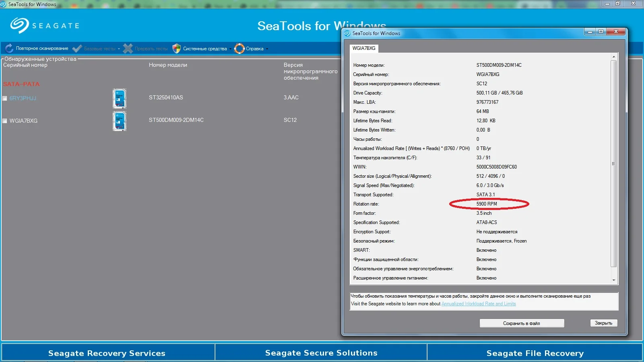This screenshot has height=362, width=644.
Task: Open the Базовые тесты menu
Action: [100, 49]
